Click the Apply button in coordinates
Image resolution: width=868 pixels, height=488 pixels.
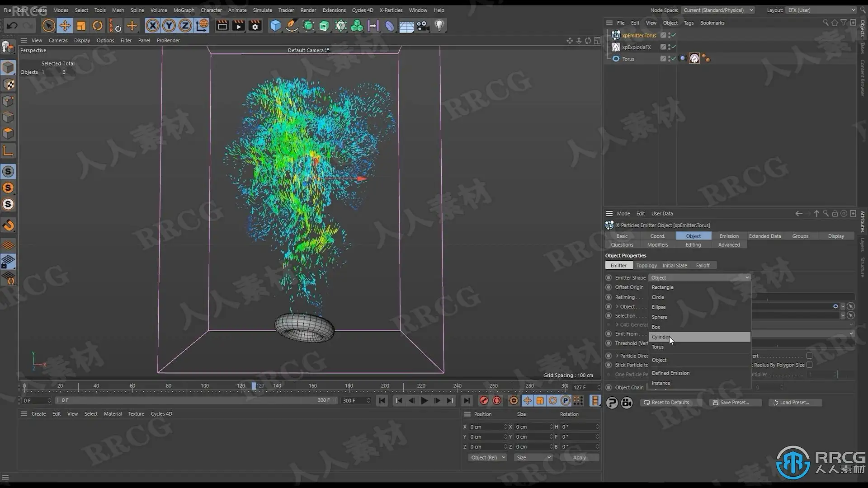point(579,457)
